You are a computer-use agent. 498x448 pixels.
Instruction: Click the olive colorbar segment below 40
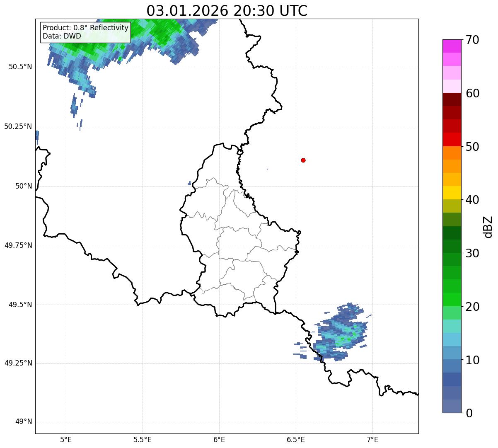point(452,206)
